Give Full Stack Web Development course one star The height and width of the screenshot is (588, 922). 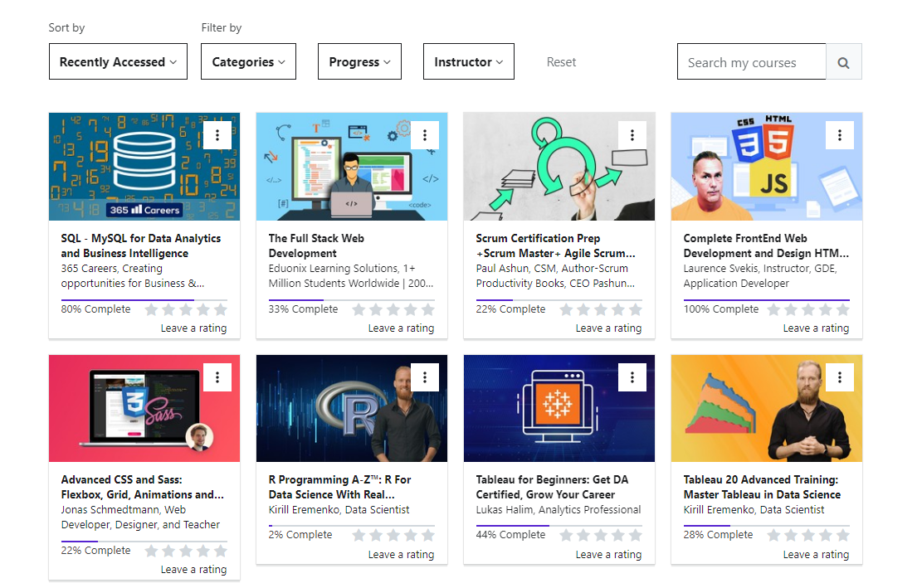tap(359, 309)
